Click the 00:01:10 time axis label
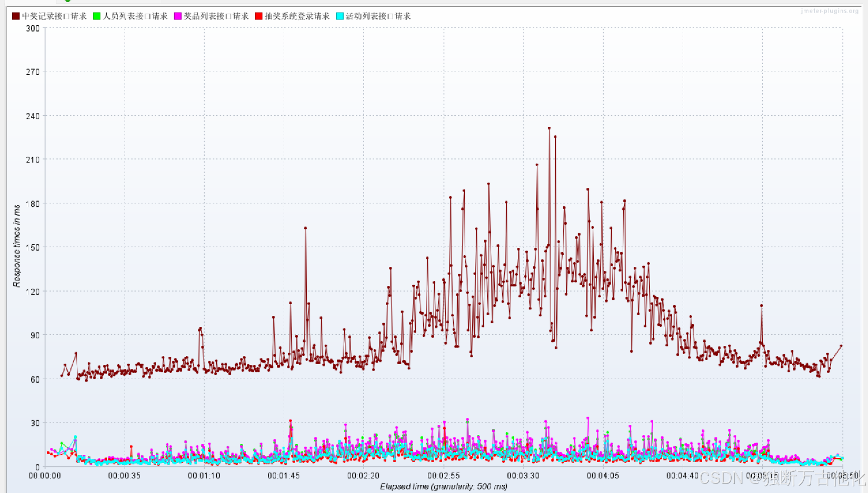868x493 pixels. click(204, 476)
